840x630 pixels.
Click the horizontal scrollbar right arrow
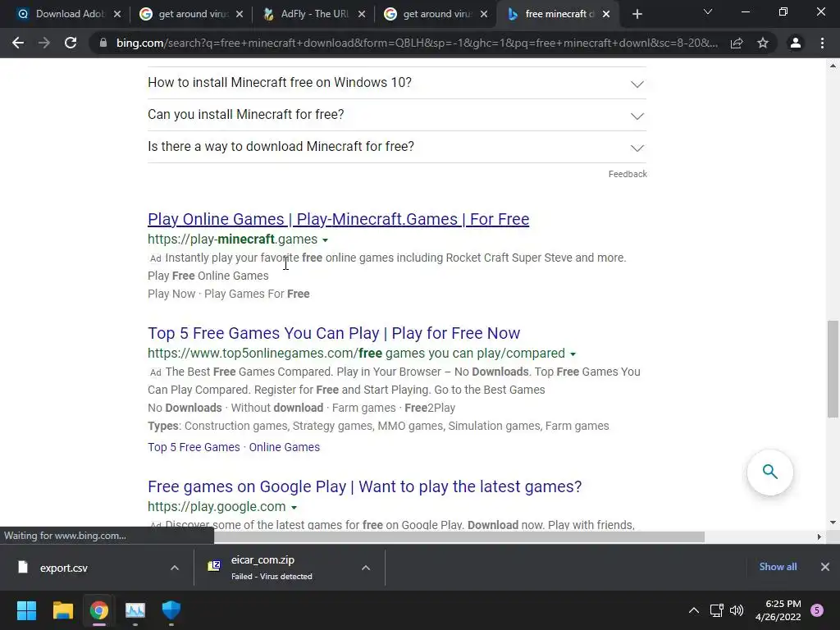819,536
